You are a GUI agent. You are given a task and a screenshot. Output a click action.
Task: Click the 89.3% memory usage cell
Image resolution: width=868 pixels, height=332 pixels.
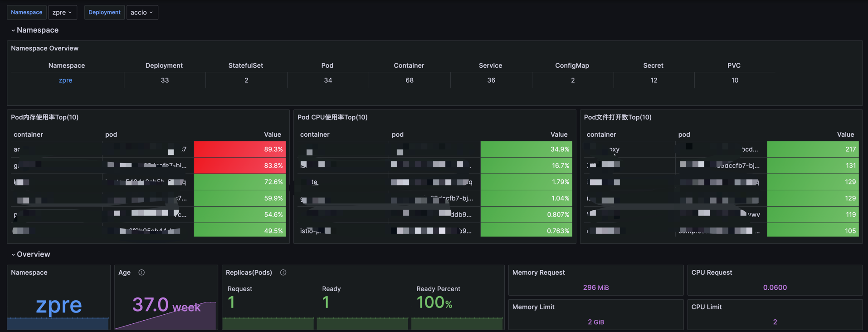point(240,149)
